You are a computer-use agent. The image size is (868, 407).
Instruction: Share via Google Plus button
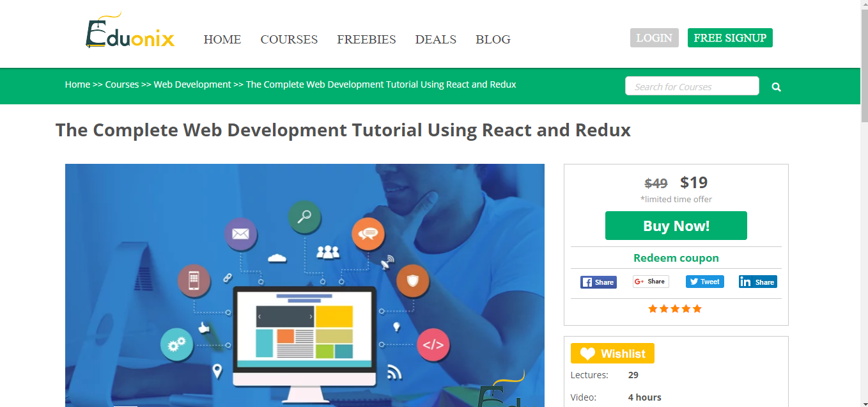[651, 282]
